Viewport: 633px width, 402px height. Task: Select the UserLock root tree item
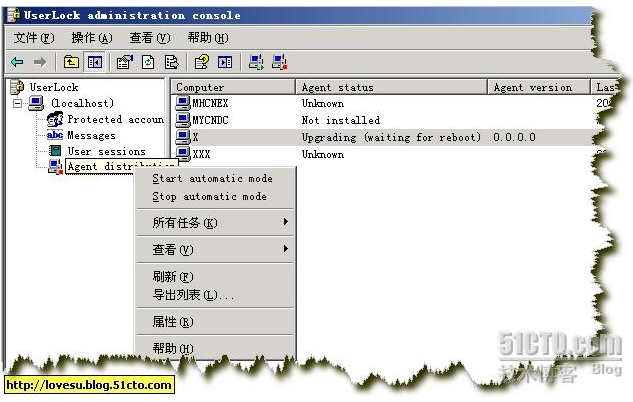[54, 87]
